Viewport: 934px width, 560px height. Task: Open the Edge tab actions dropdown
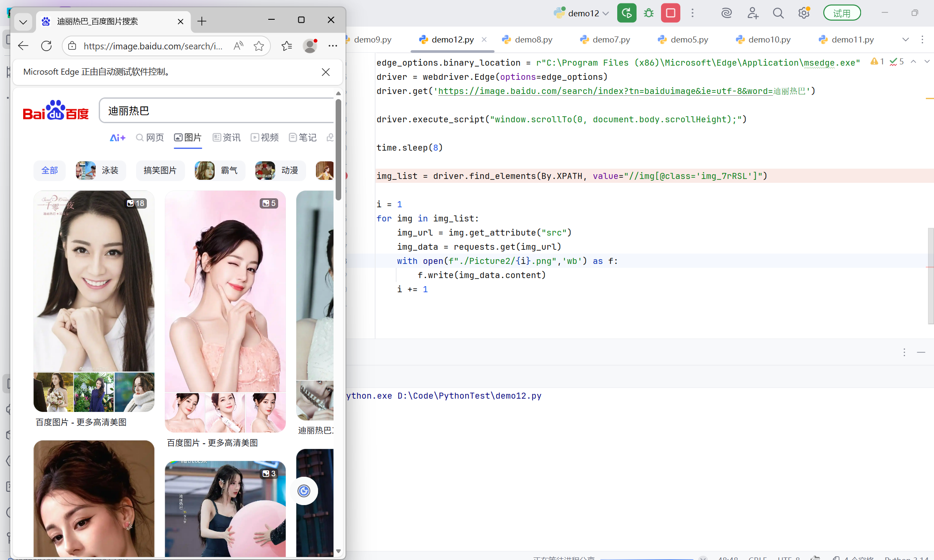click(23, 21)
